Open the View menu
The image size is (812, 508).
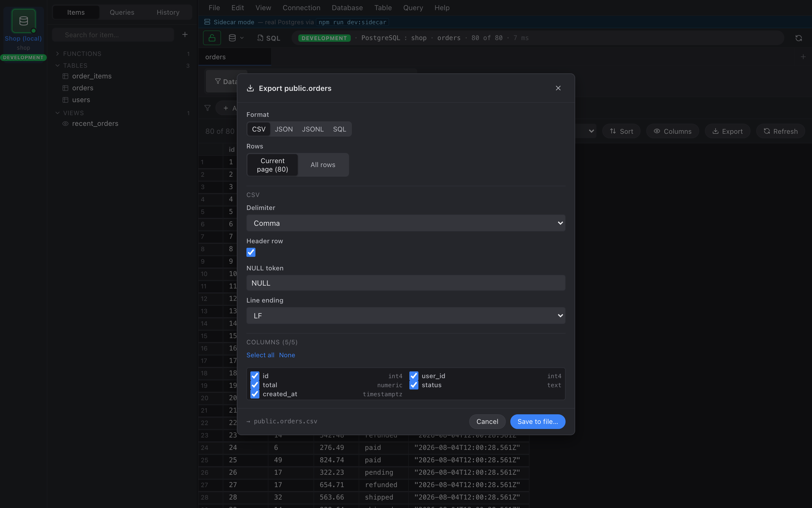click(263, 8)
